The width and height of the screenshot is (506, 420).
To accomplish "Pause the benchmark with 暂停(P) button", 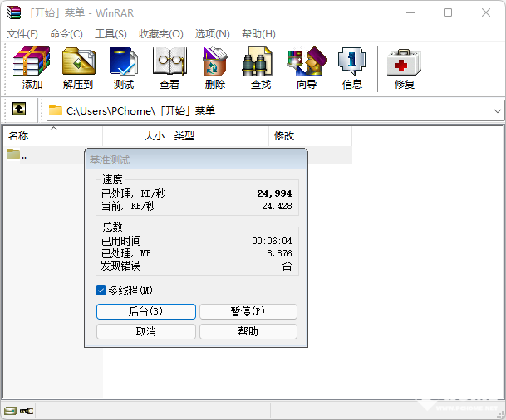I will (x=248, y=311).
